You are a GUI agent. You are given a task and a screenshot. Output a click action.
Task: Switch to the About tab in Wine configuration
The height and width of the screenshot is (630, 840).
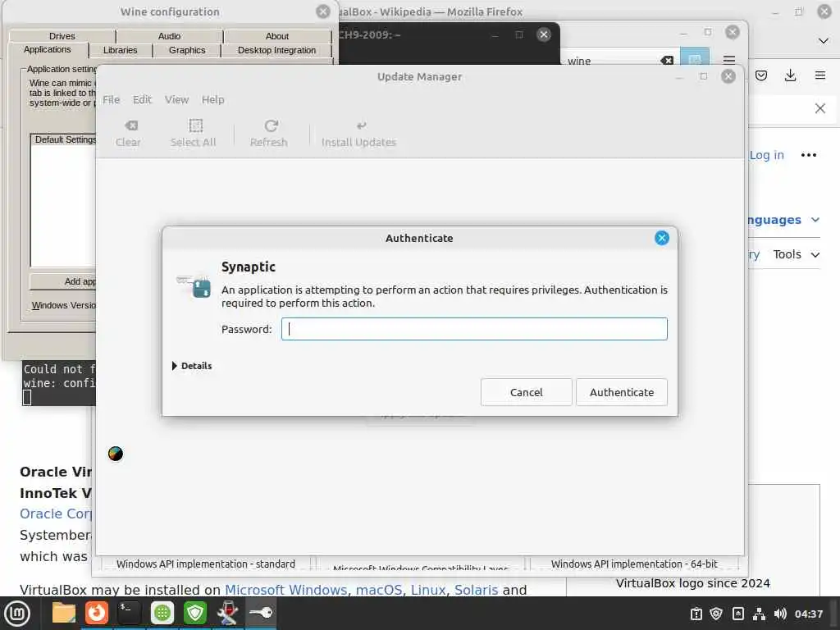(277, 36)
